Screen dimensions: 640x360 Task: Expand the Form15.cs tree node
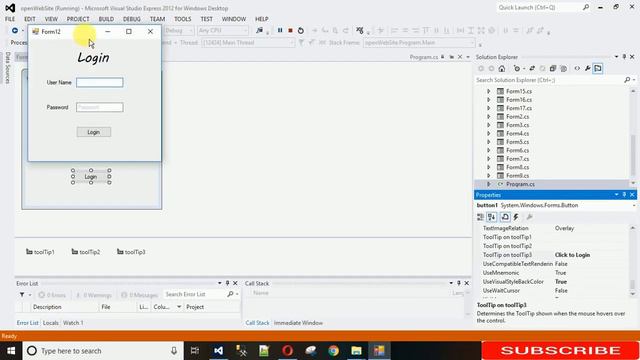pos(489,91)
